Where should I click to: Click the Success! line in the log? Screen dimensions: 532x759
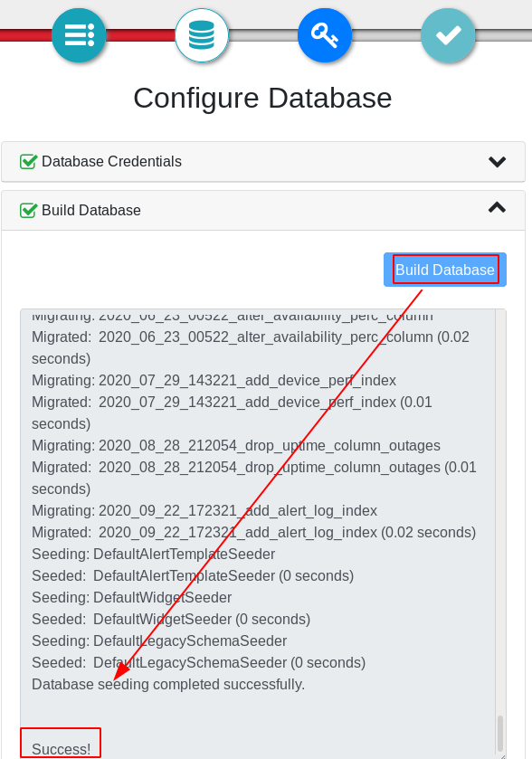[x=61, y=749]
